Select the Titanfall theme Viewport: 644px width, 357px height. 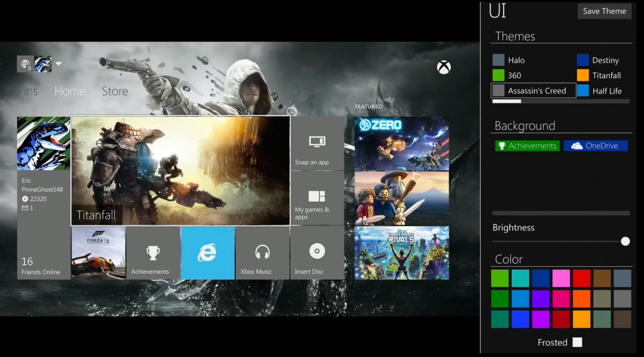(599, 75)
